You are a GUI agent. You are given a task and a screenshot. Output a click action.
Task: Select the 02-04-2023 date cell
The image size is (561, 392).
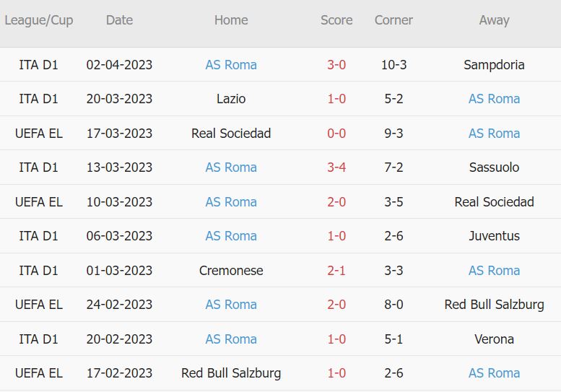coord(119,65)
